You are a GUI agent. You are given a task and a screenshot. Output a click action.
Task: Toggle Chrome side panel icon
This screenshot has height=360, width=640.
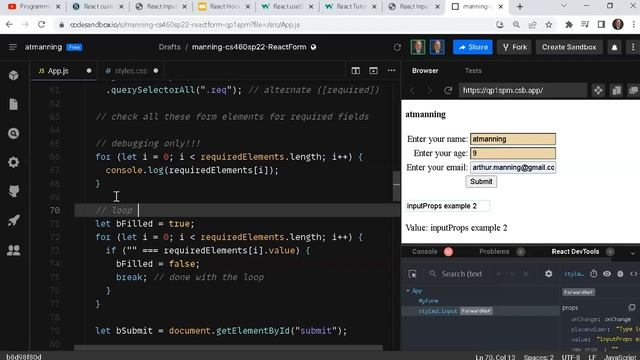601,25
